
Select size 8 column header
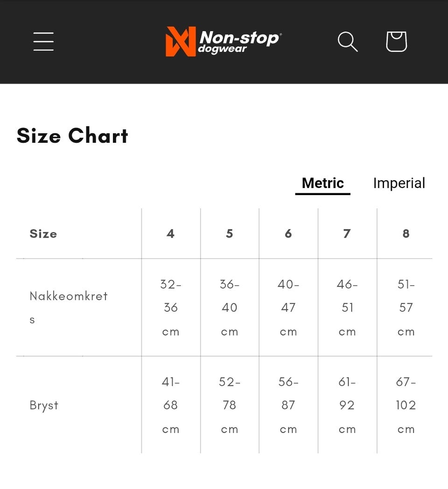click(x=406, y=234)
